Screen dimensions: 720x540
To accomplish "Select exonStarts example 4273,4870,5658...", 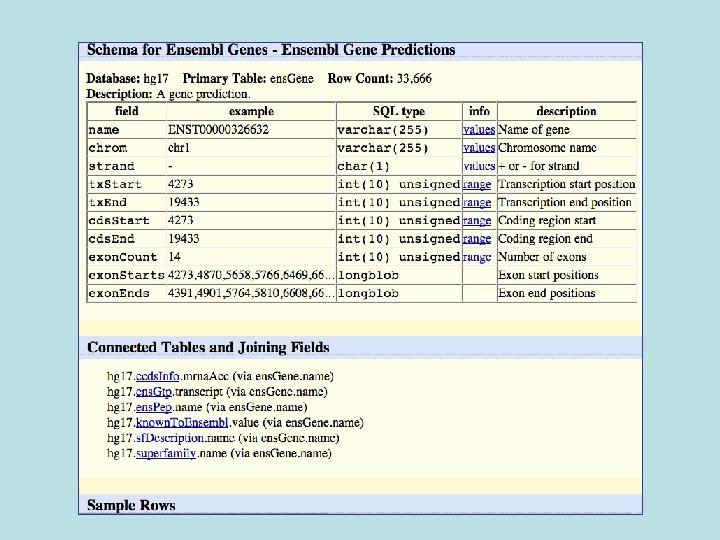I will [x=251, y=275].
